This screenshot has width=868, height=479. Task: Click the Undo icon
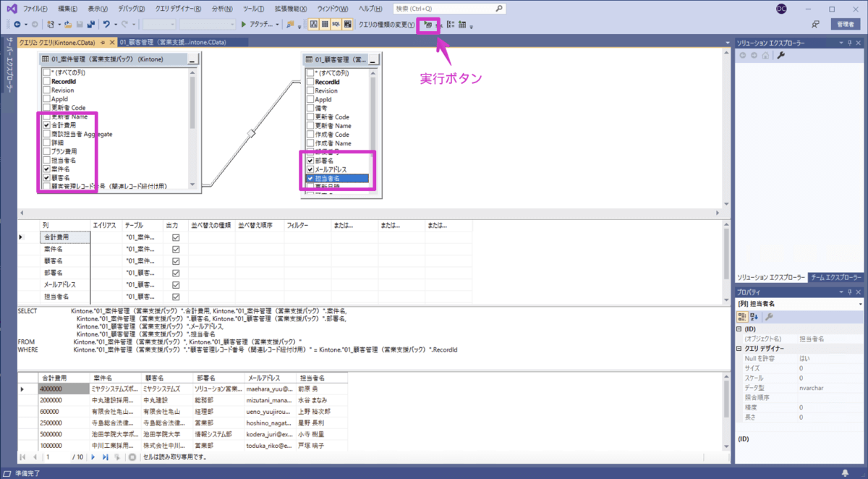tap(106, 25)
